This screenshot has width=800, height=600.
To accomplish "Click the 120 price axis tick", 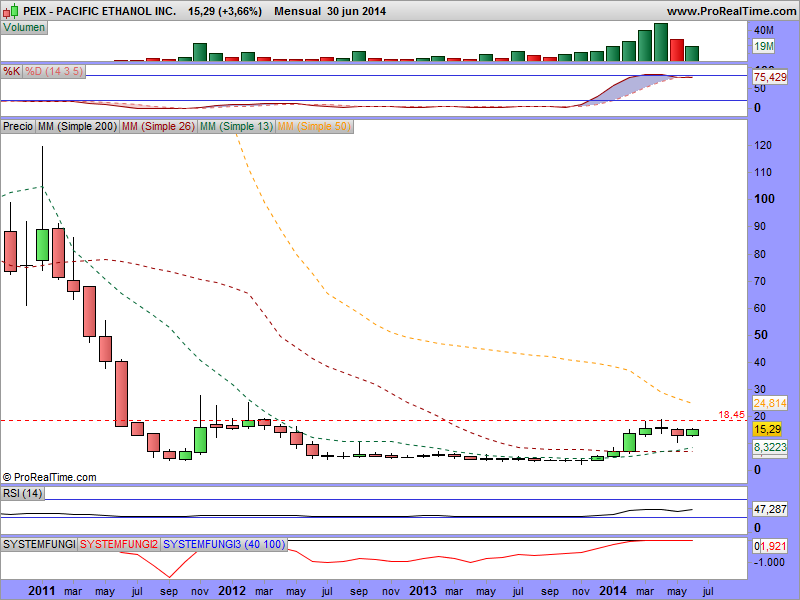I will 763,145.
